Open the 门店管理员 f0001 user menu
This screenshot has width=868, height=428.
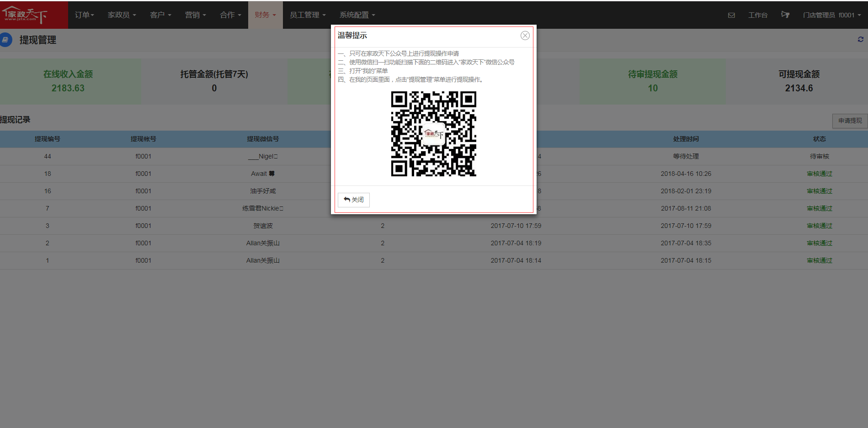click(832, 15)
